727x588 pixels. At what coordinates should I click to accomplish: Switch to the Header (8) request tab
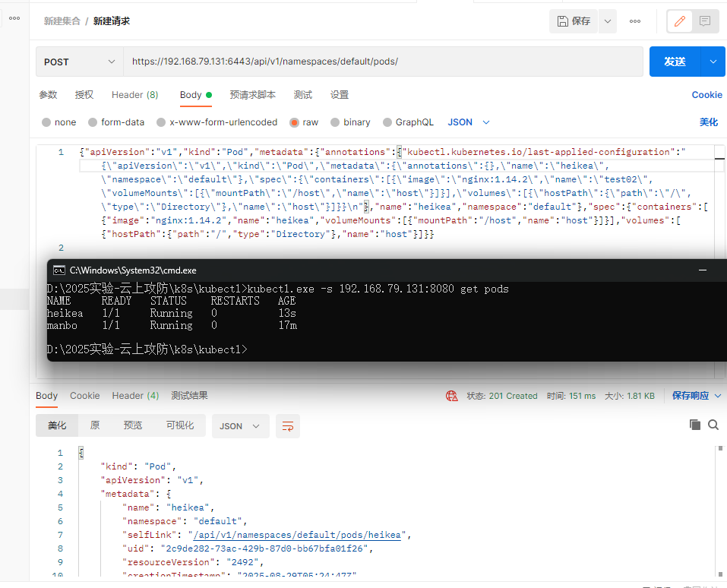(x=134, y=95)
